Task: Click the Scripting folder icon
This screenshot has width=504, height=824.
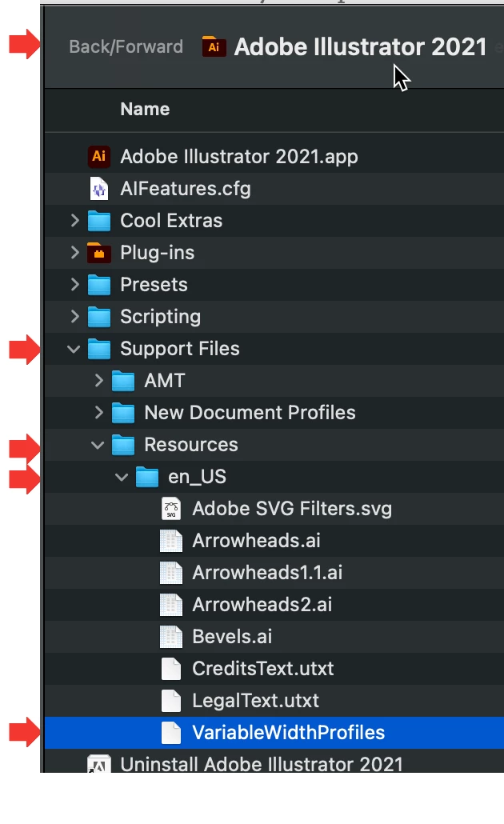Action: 99,317
